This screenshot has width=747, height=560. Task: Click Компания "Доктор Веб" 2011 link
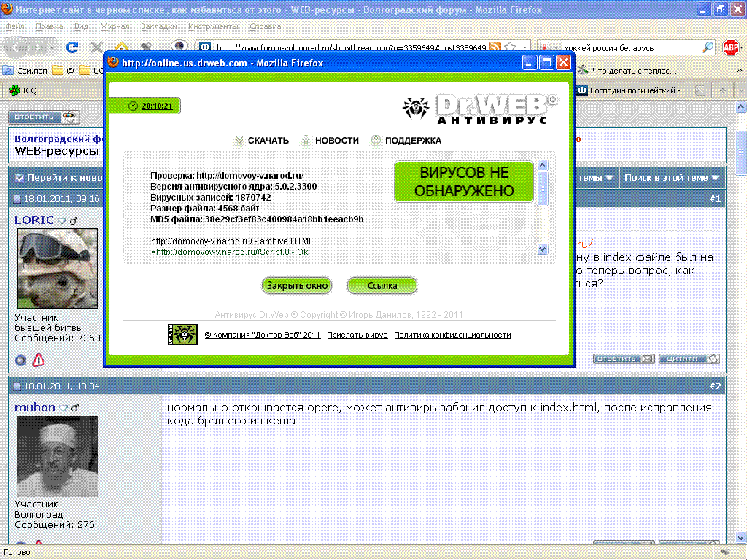(263, 335)
